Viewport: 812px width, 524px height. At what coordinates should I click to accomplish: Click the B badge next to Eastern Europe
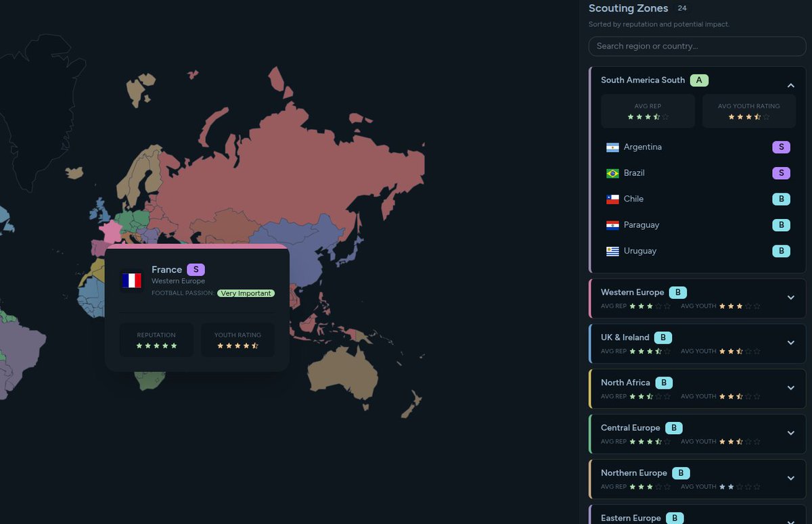[674, 519]
